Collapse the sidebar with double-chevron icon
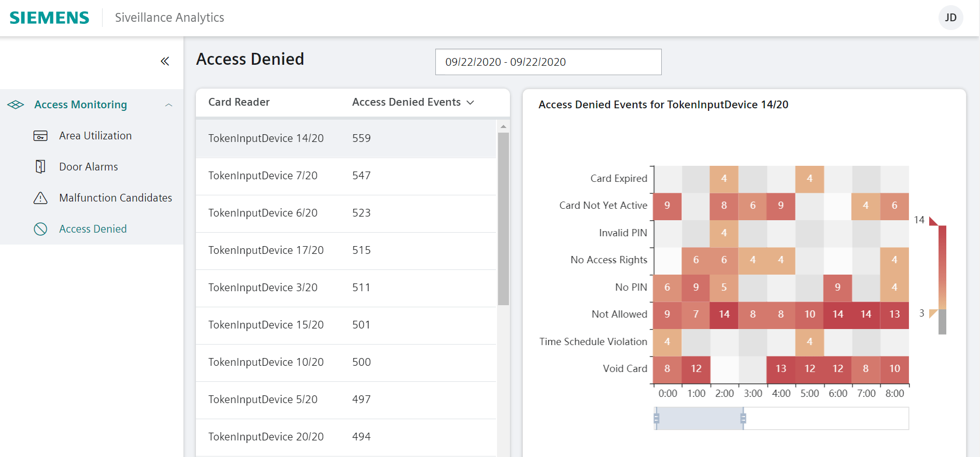 [165, 61]
